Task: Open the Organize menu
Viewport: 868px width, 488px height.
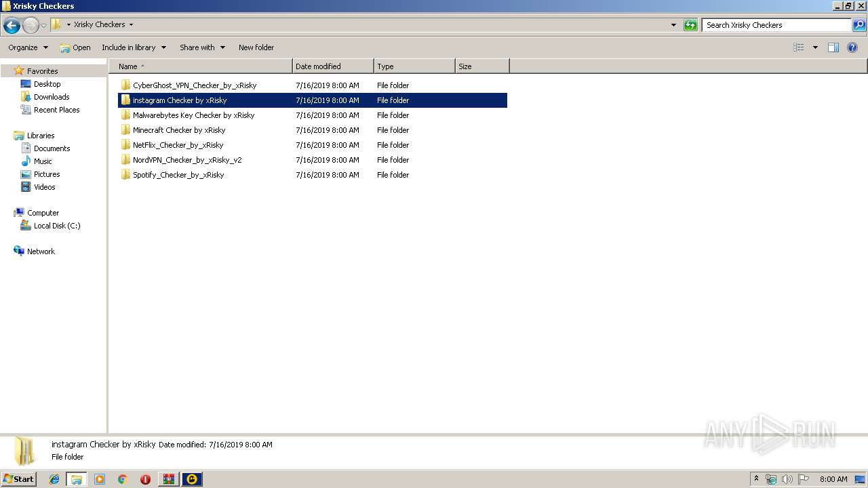Action: (x=28, y=47)
